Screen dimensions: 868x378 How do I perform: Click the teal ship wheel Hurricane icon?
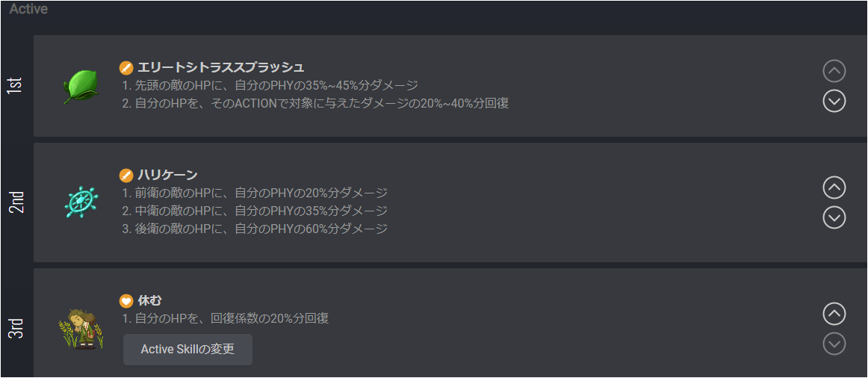click(x=81, y=202)
